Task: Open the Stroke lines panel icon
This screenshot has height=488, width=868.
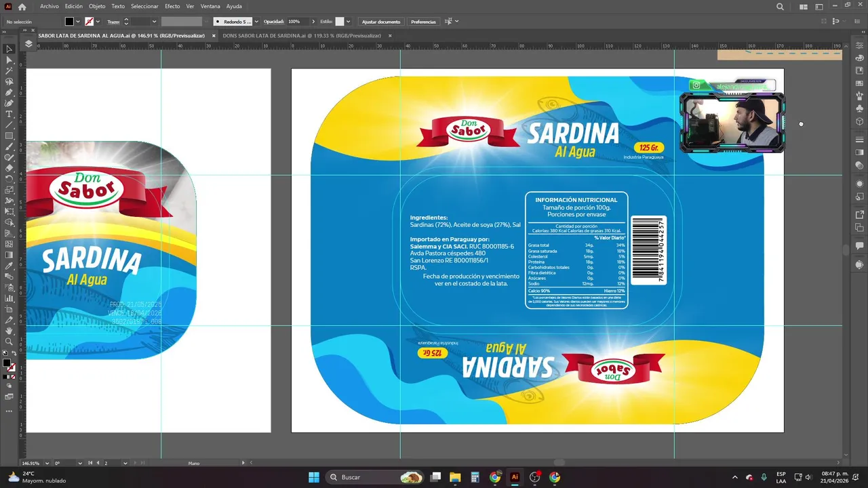Action: coord(860,140)
